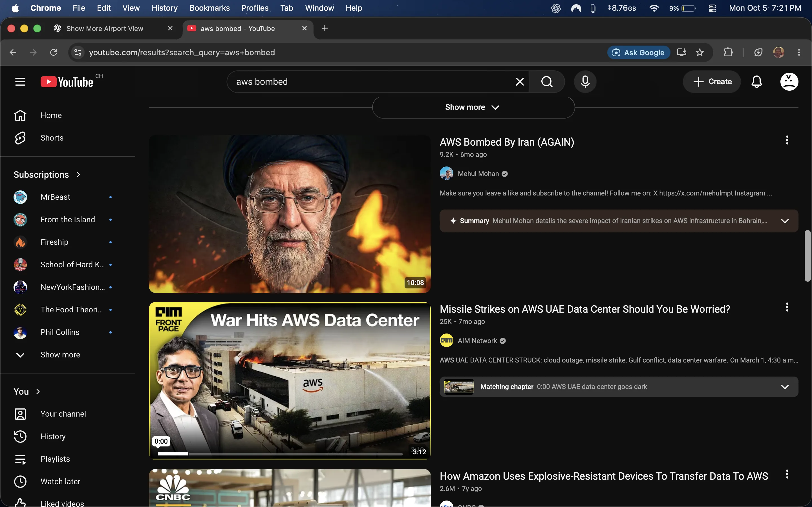Click Show more above search results

coord(473,107)
